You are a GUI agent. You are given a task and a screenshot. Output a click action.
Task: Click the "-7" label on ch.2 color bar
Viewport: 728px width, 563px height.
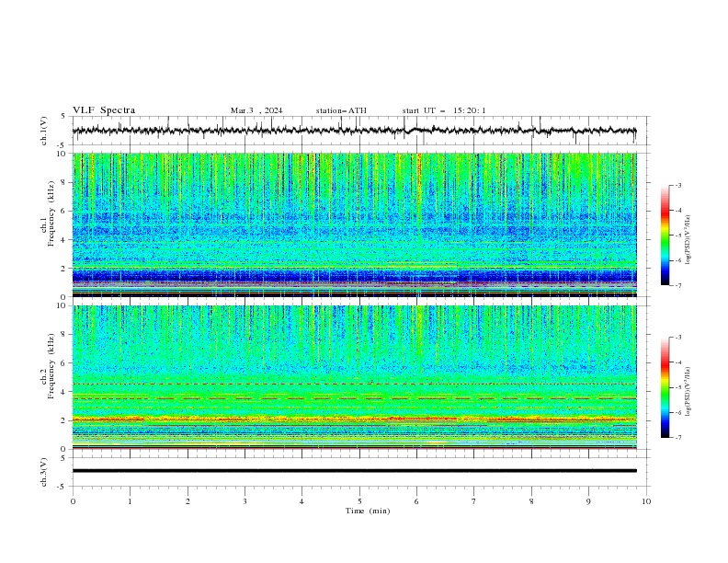coord(677,437)
